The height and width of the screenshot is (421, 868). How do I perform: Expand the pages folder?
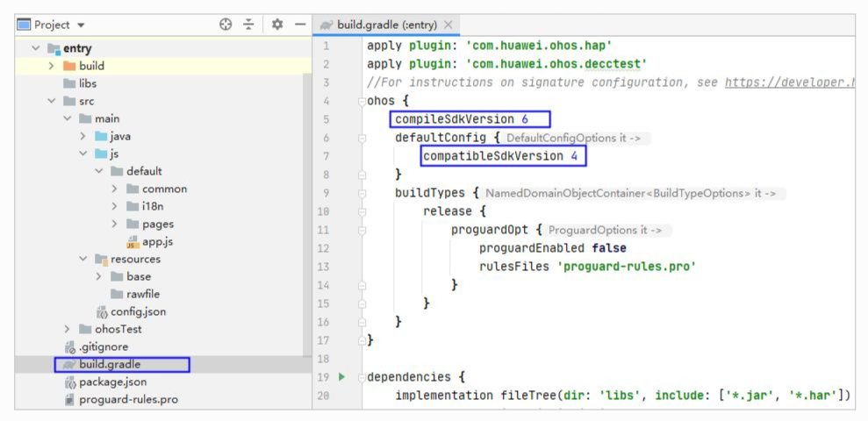click(x=115, y=224)
